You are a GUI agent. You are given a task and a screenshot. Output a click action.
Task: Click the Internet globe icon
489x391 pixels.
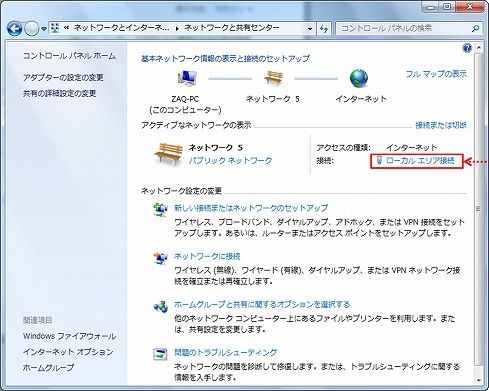(x=359, y=78)
